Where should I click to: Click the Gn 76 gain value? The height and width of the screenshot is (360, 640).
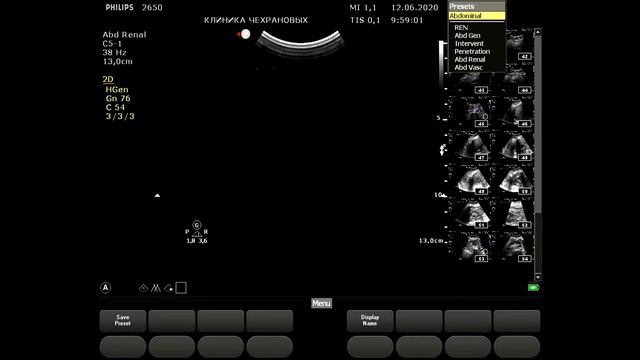(x=118, y=98)
